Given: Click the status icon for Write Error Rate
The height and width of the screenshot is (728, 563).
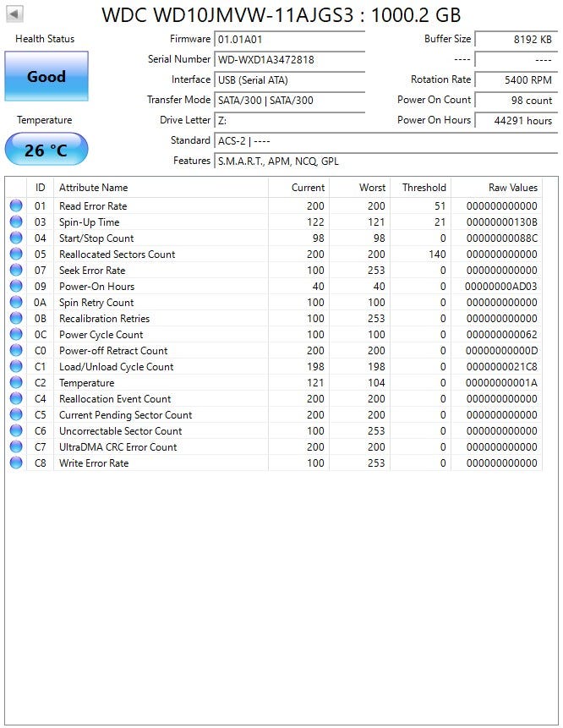Looking at the screenshot, I should tap(15, 463).
